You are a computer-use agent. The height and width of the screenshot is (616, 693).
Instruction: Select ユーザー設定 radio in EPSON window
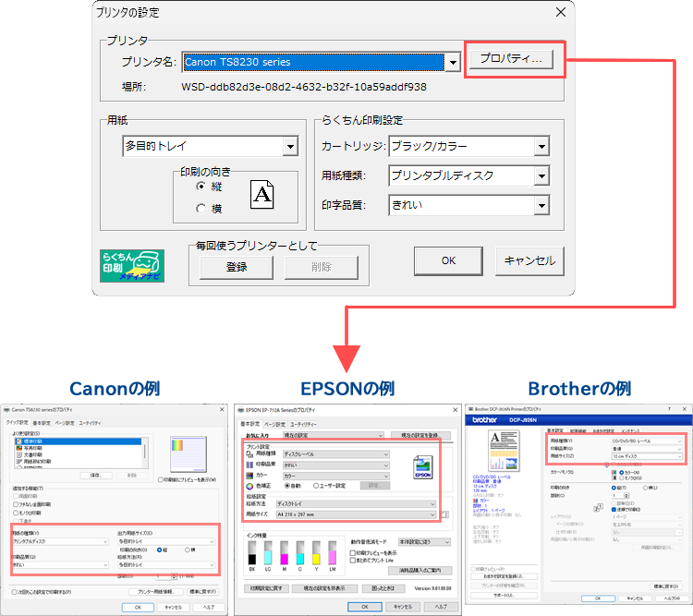click(x=316, y=486)
